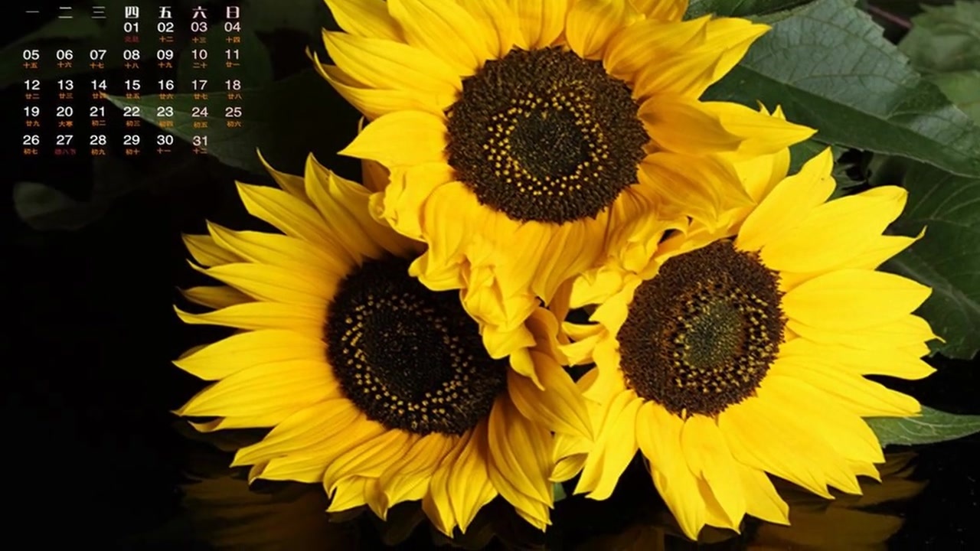Select date 11 on calendar
Viewport: 980px width, 551px height.
point(233,55)
